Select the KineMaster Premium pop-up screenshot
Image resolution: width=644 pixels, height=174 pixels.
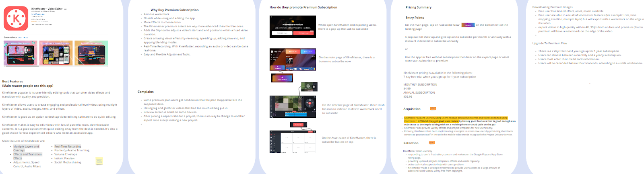[293, 27]
